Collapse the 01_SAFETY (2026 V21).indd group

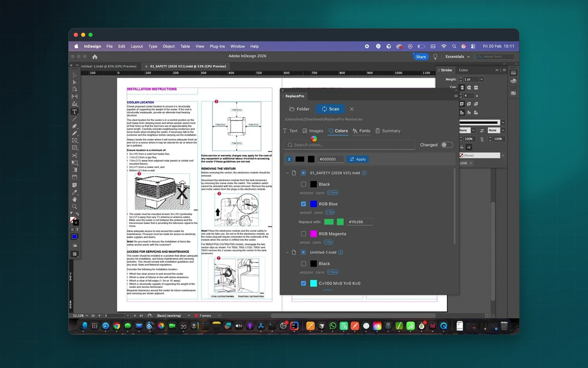[287, 173]
